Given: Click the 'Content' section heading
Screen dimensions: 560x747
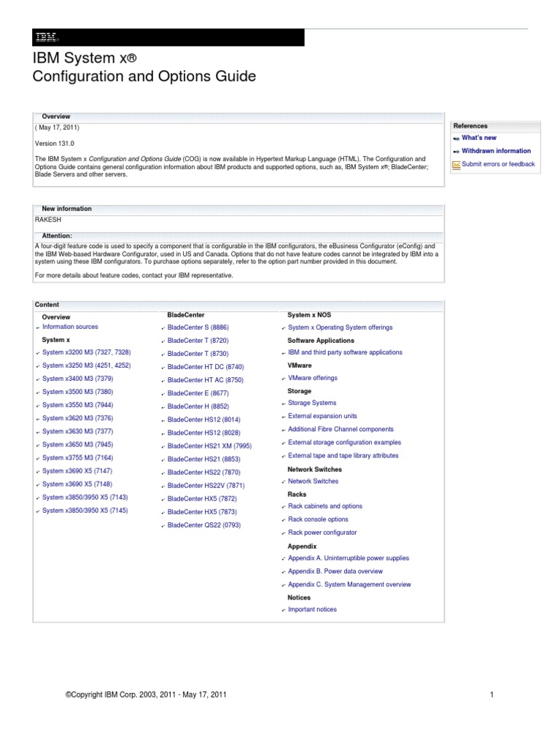Looking at the screenshot, I should click(x=47, y=305).
